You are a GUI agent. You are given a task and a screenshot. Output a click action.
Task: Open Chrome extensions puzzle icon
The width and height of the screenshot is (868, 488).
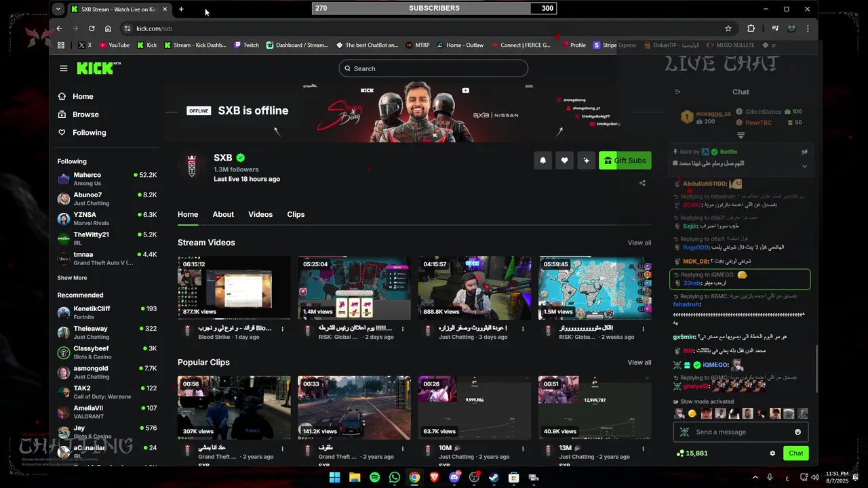[x=751, y=28]
